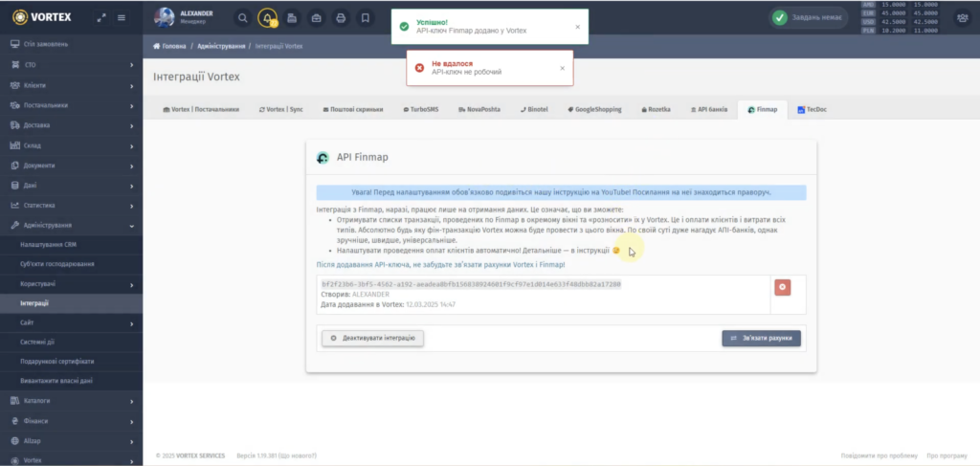Collapse sidebar with hamburger menu icon
The height and width of the screenshot is (466, 980).
click(x=122, y=17)
